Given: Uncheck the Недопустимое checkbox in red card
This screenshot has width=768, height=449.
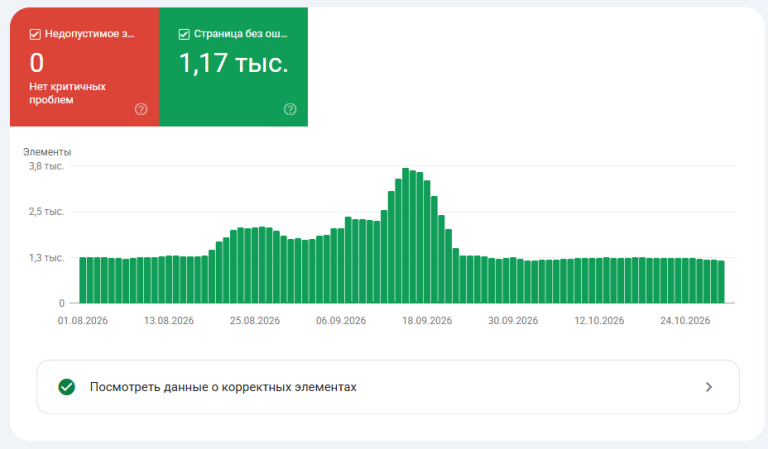Looking at the screenshot, I should coord(35,34).
